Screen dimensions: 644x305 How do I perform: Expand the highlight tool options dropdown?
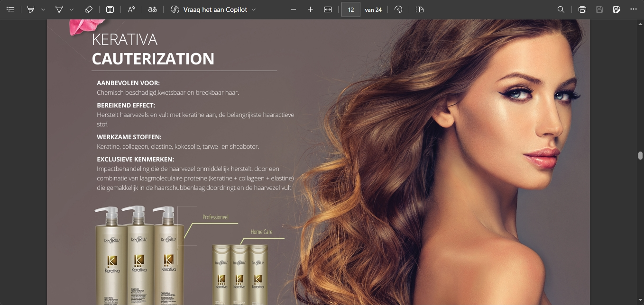coord(43,9)
